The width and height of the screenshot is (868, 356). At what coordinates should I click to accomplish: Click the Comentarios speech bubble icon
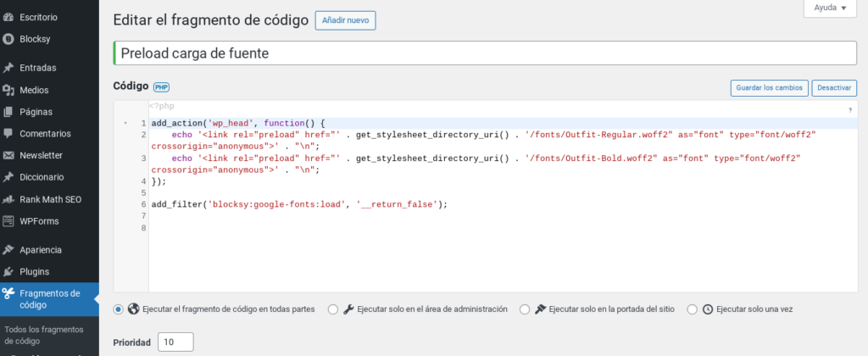point(8,133)
